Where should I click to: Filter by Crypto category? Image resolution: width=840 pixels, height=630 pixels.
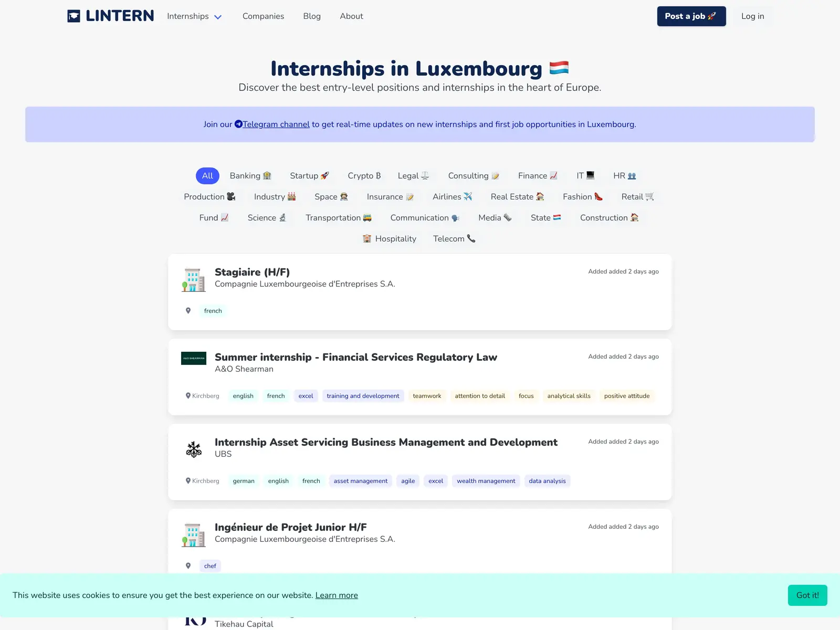(364, 176)
